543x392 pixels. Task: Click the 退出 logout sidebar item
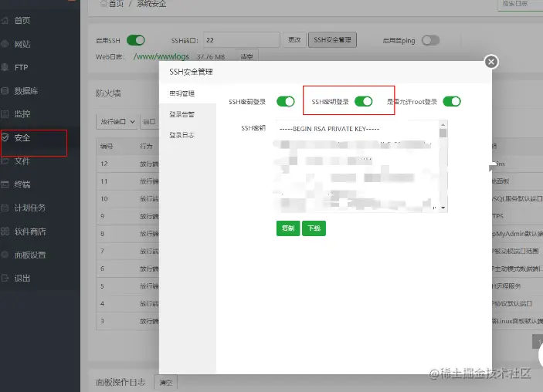pyautogui.click(x=22, y=278)
